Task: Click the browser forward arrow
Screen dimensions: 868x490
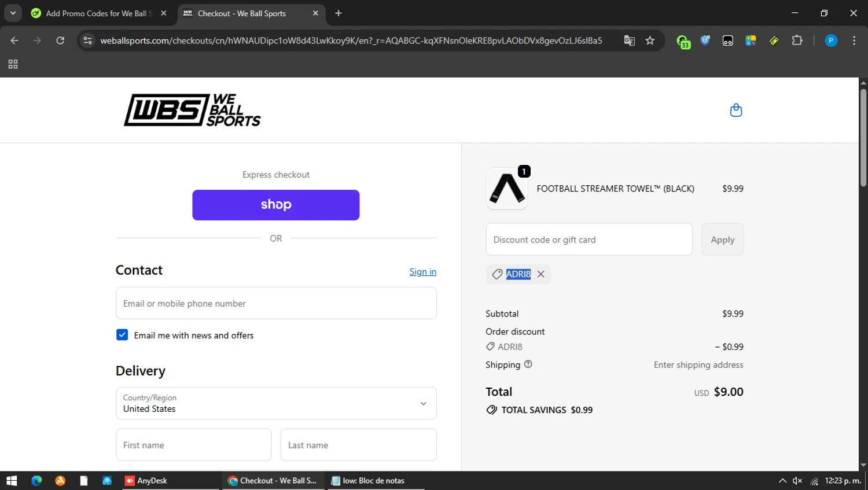Action: pyautogui.click(x=37, y=40)
